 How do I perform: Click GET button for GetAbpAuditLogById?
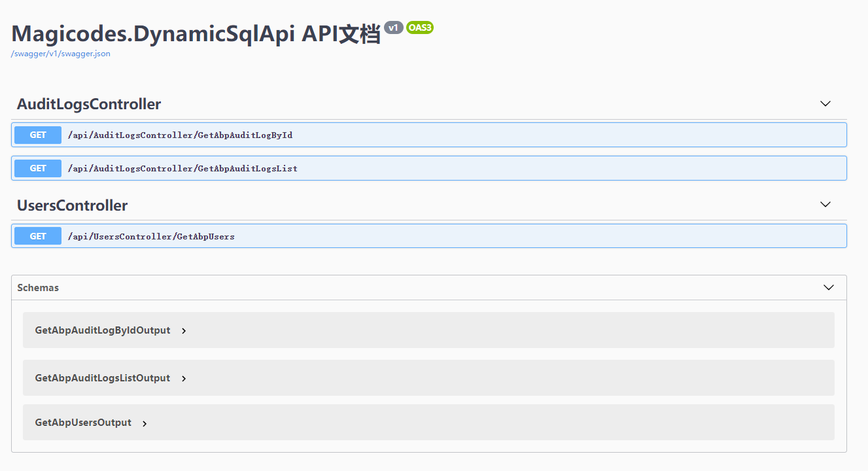click(38, 135)
